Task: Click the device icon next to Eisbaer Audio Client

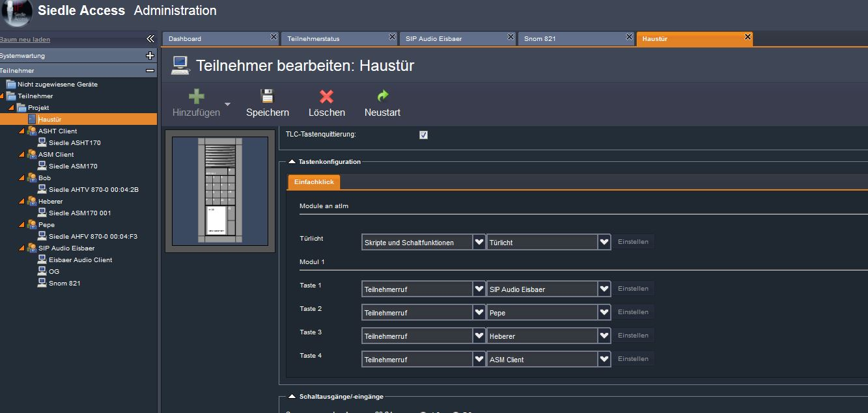Action: (x=42, y=260)
